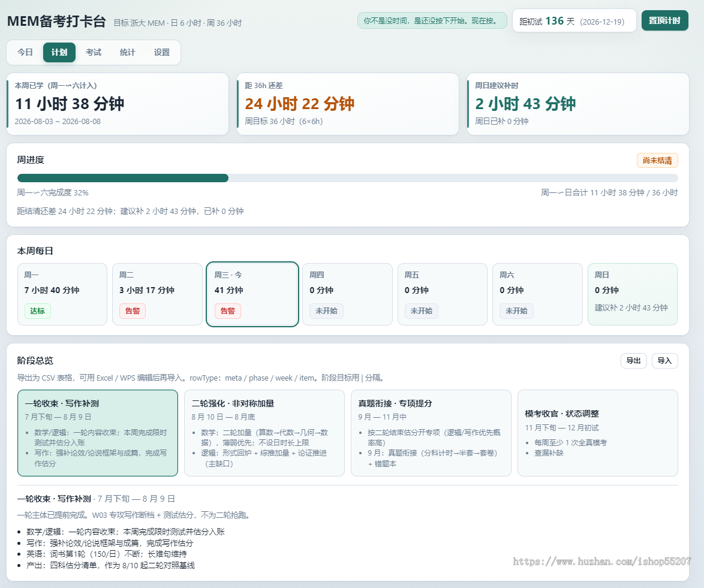
Task: Open the 周六 day card
Action: [x=537, y=294]
